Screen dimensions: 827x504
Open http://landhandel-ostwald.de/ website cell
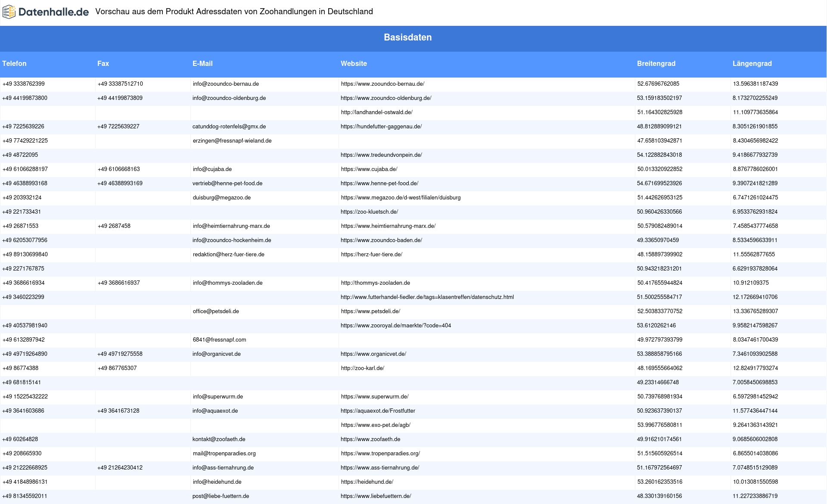coord(377,112)
